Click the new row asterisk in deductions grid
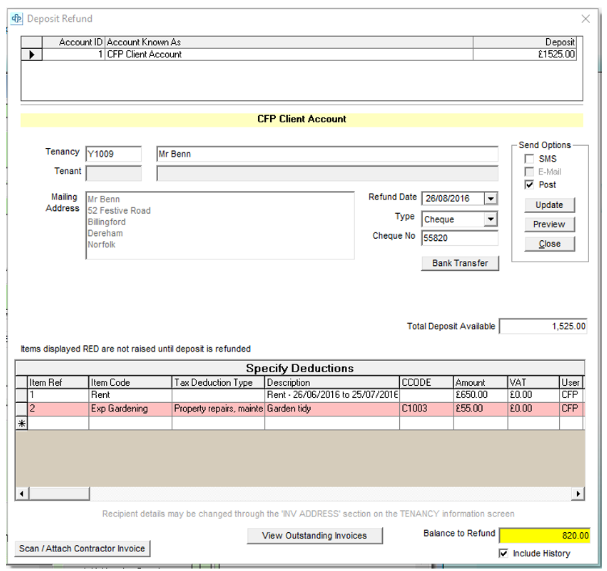The width and height of the screenshot is (607, 571). 22,424
